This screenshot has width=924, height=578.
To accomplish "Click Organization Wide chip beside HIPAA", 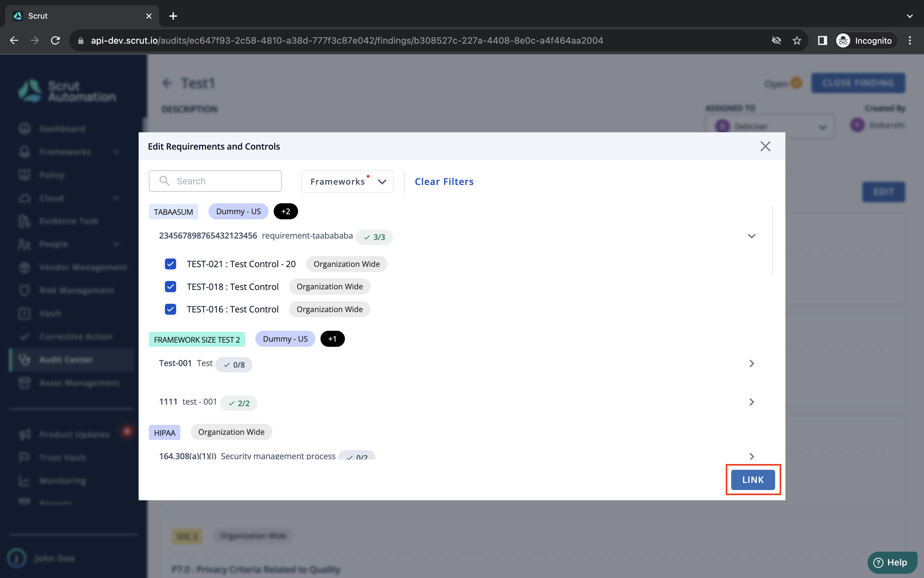I will pos(231,432).
